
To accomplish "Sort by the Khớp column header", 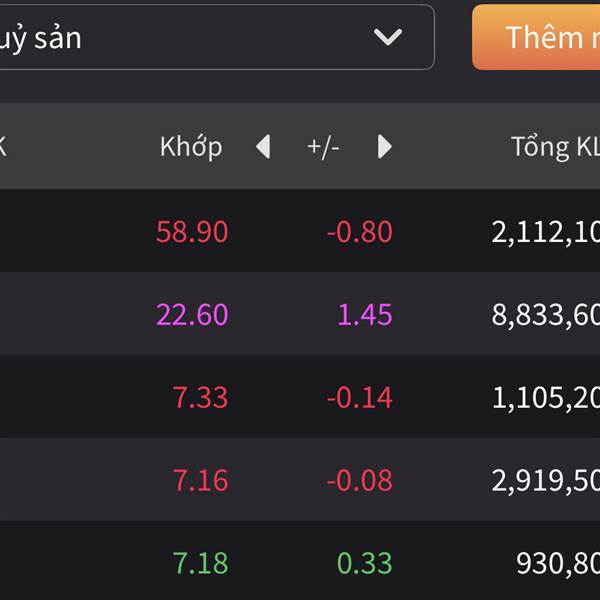I will tap(191, 147).
